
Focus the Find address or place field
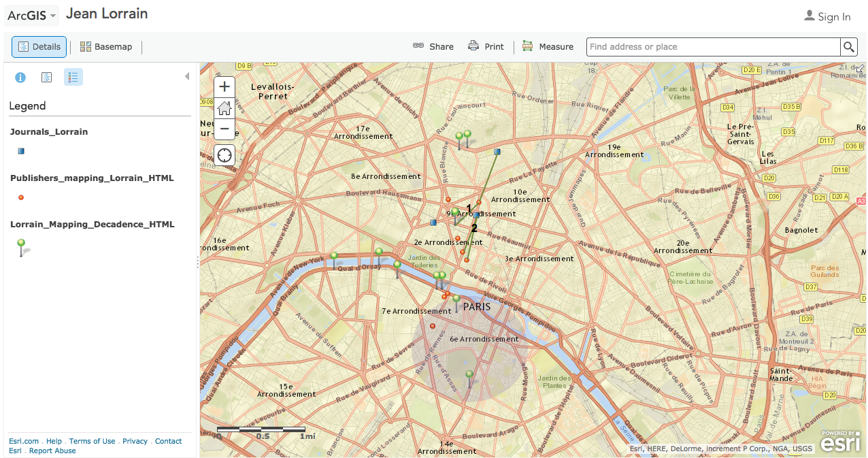[x=713, y=47]
